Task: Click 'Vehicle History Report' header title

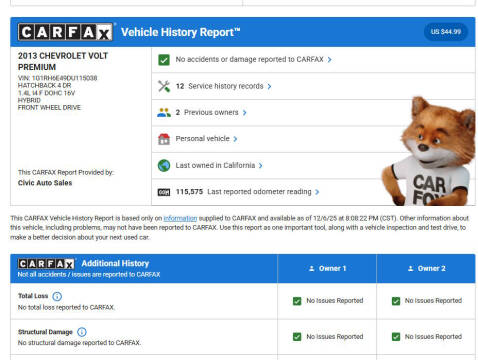Action: point(180,32)
